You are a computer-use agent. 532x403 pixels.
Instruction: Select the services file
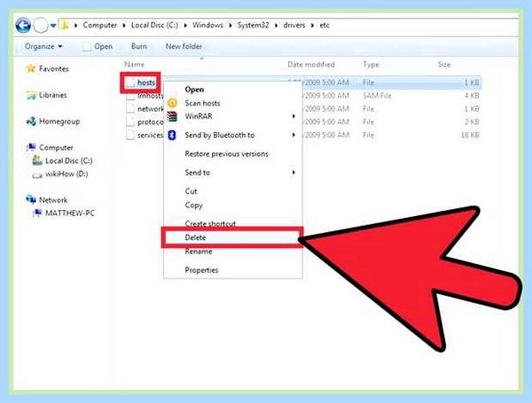click(151, 136)
